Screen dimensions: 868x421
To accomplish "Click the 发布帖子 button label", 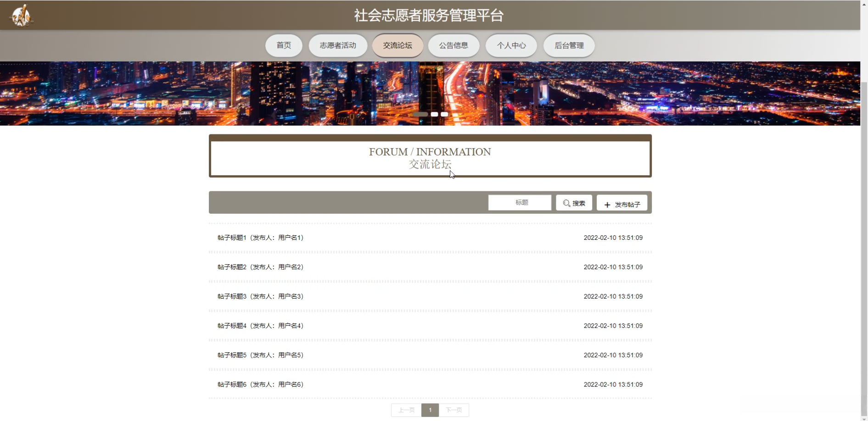I will [627, 205].
